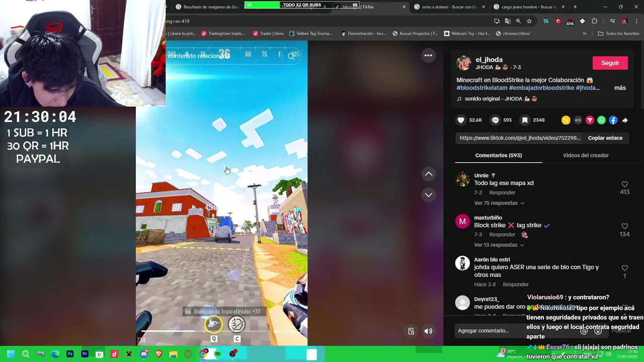Like maxturbiño's comment

[624, 226]
